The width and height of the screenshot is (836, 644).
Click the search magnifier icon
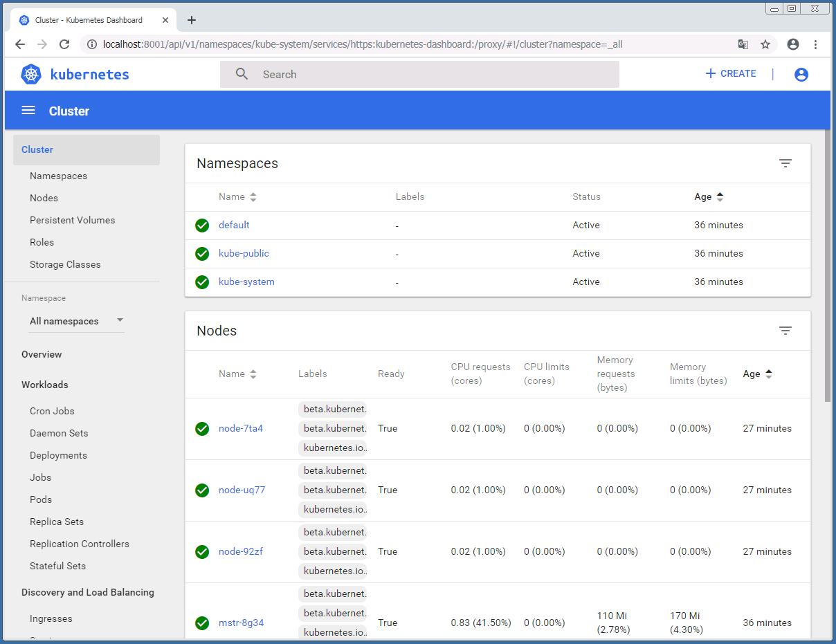[242, 74]
